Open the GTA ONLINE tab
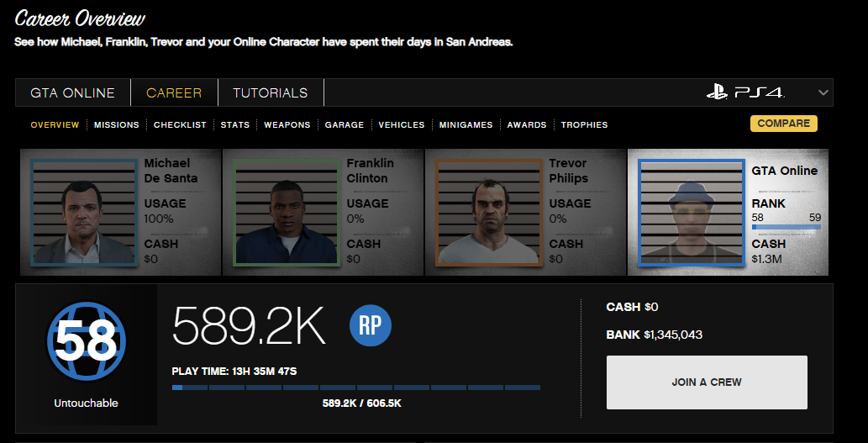Screen dimensions: 868x443 tap(72, 92)
